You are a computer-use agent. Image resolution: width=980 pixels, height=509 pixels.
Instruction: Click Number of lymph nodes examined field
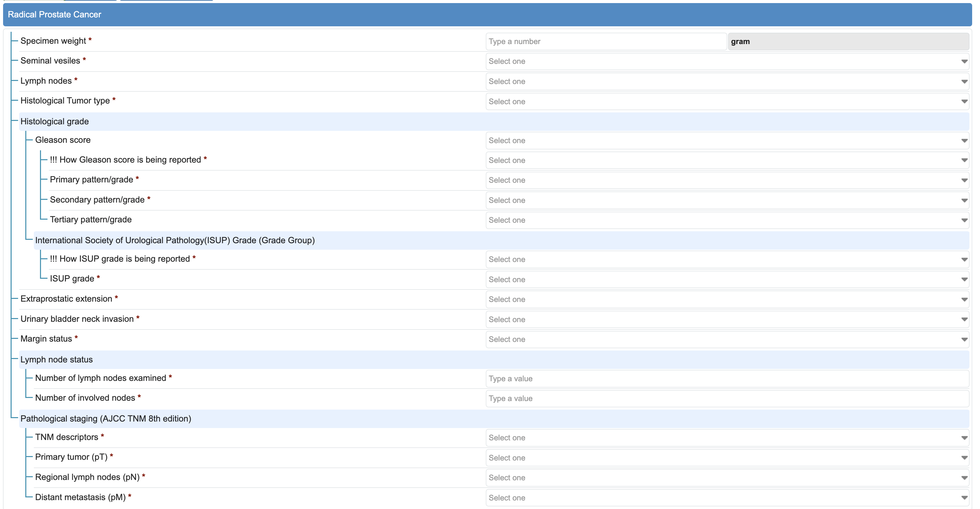[727, 379]
